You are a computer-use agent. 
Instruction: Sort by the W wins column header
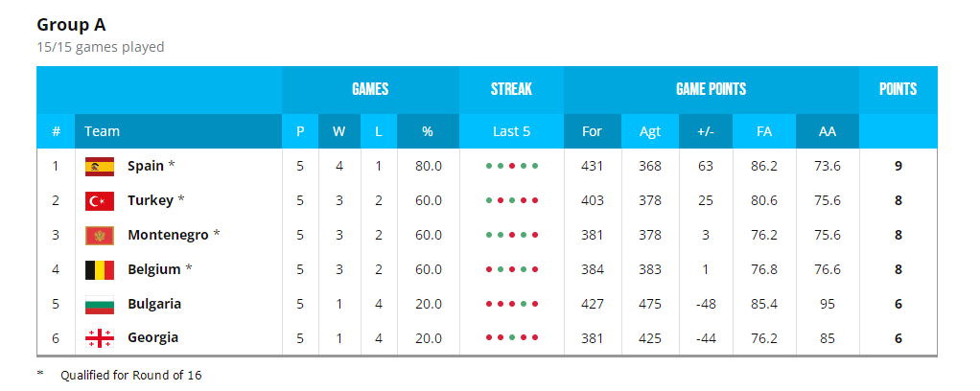point(339,131)
